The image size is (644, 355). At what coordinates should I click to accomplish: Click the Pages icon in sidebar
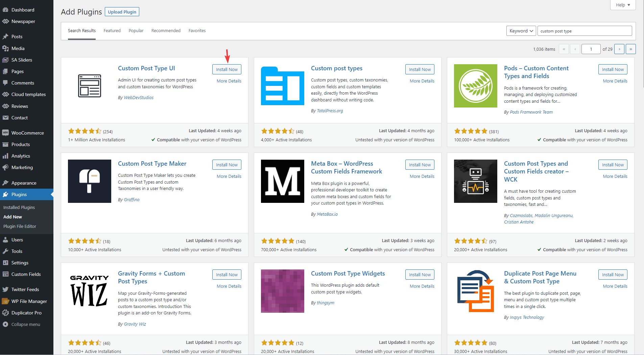pos(5,71)
